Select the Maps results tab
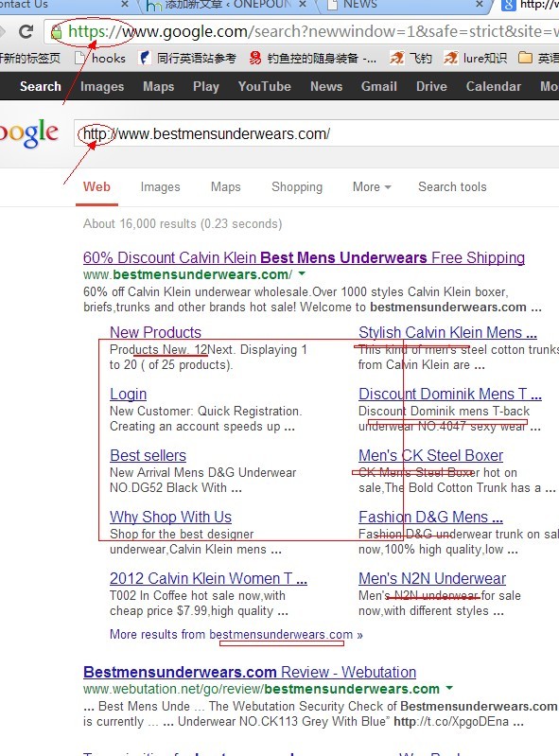The image size is (559, 756). point(225,187)
